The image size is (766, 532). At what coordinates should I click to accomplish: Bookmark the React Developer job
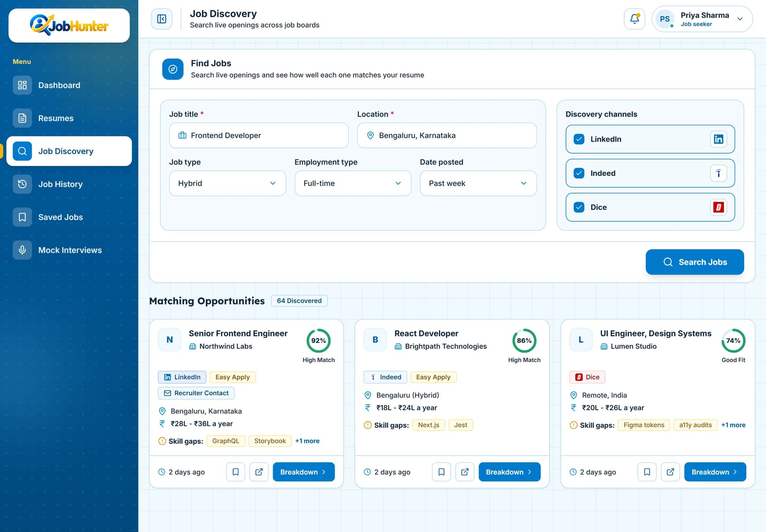click(441, 472)
